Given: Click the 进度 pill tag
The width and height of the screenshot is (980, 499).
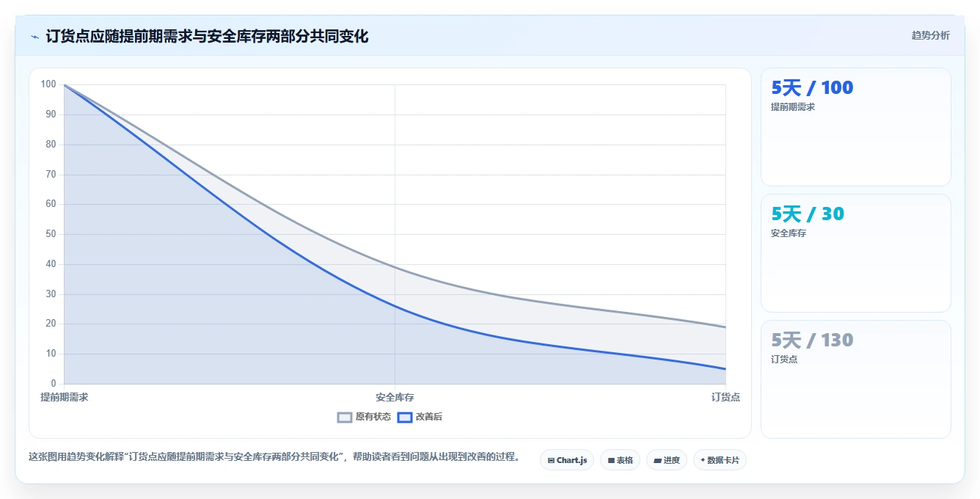Looking at the screenshot, I should click(x=667, y=460).
